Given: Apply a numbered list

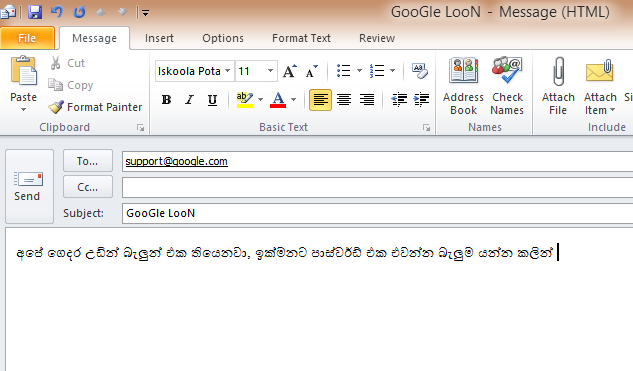Looking at the screenshot, I should coord(377,71).
